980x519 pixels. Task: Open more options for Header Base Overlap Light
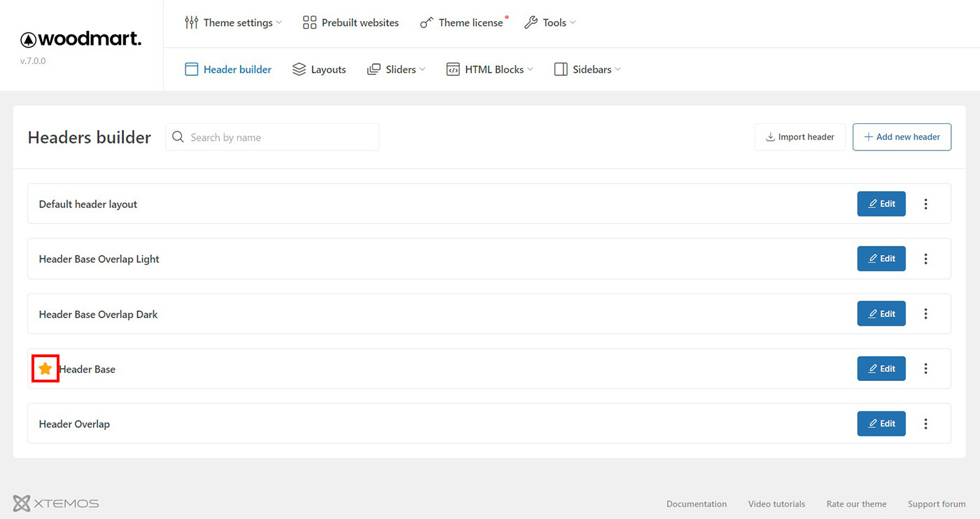click(x=925, y=259)
